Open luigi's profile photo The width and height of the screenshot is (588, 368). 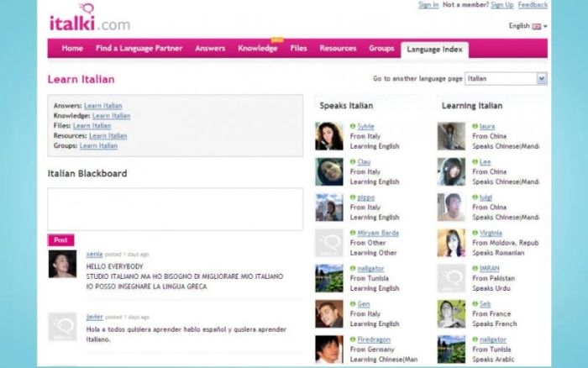point(451,207)
